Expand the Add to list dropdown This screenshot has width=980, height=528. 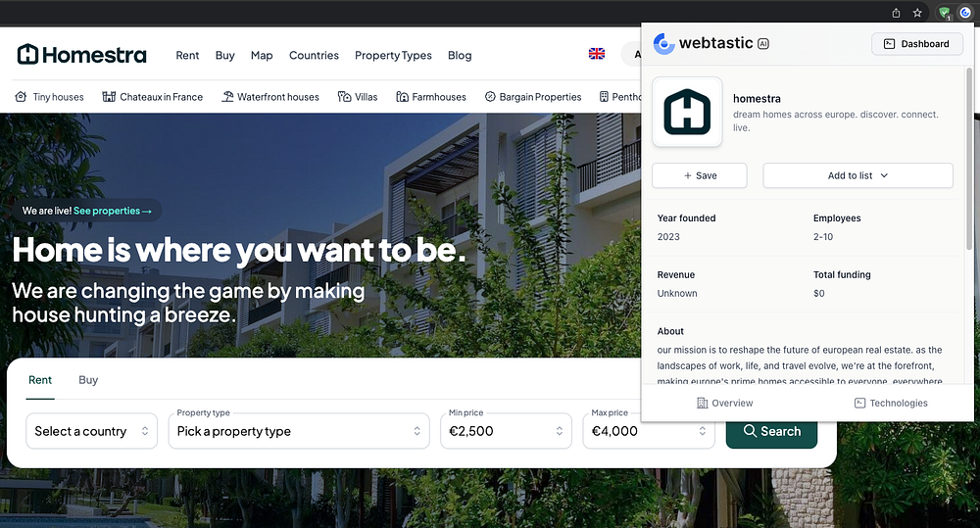(857, 175)
